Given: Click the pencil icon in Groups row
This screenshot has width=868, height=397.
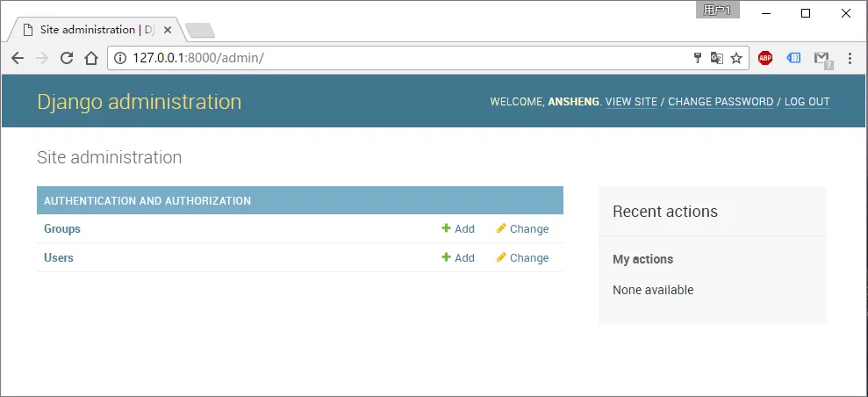Looking at the screenshot, I should pos(501,228).
